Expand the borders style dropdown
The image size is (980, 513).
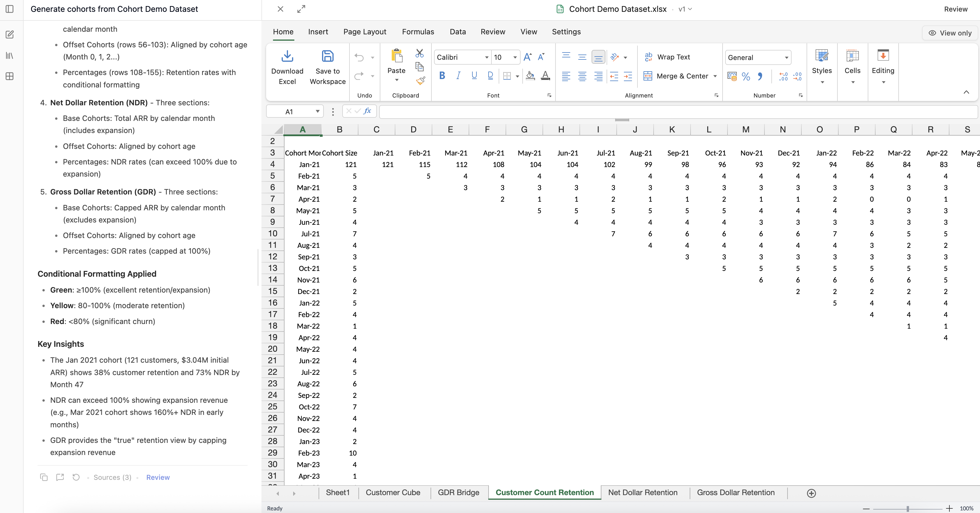(x=517, y=76)
